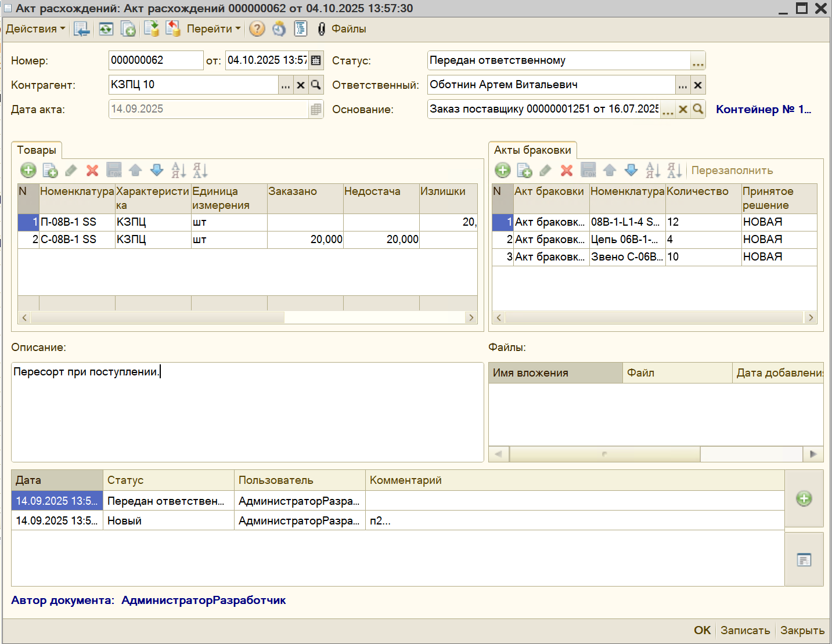Image resolution: width=832 pixels, height=644 pixels.
Task: Open selection dialog for Статус field
Action: click(x=698, y=60)
